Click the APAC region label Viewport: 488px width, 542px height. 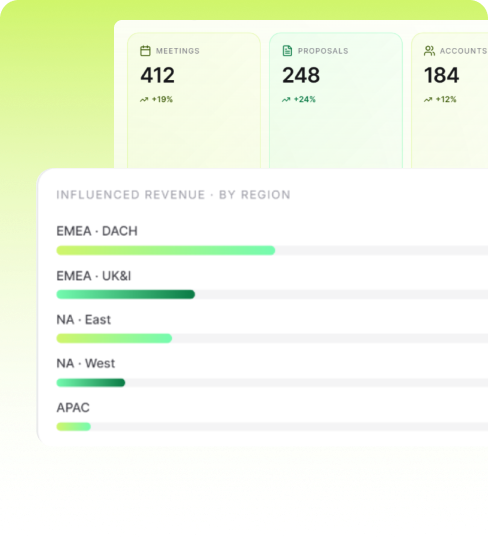click(x=73, y=408)
